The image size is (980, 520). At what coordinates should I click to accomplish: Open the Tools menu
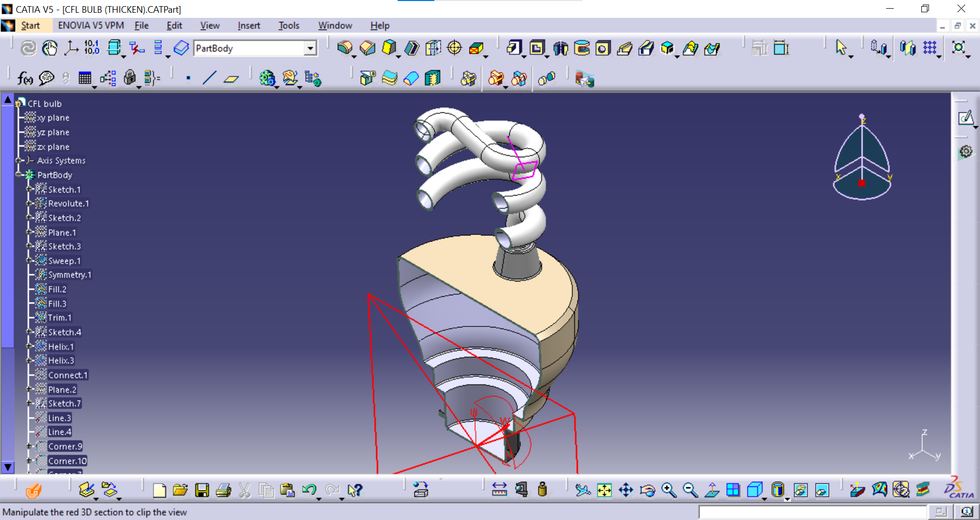(289, 26)
